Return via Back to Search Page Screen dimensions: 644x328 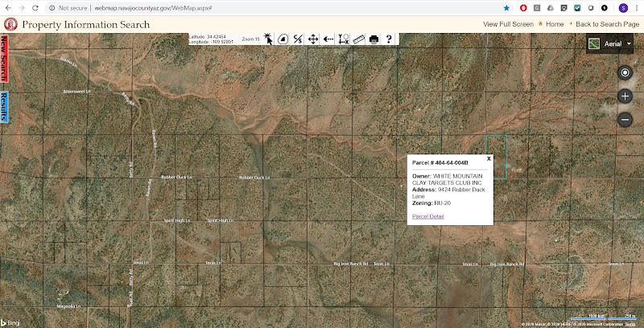(x=607, y=24)
